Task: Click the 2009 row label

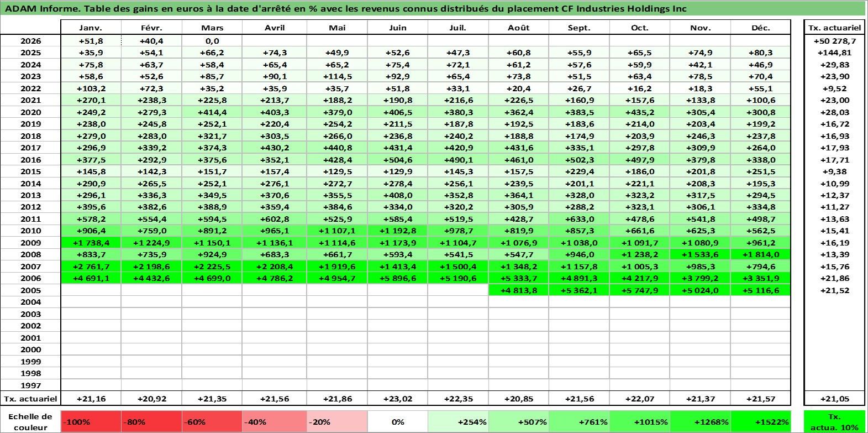Action: [x=30, y=243]
